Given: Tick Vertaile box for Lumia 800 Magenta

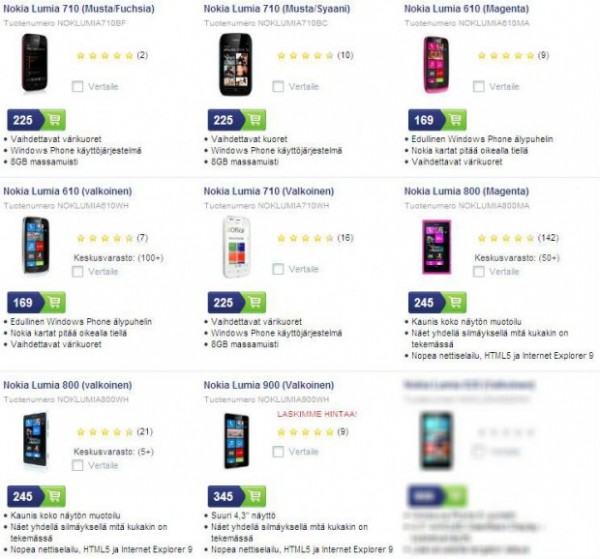Looking at the screenshot, I should click(x=479, y=272).
